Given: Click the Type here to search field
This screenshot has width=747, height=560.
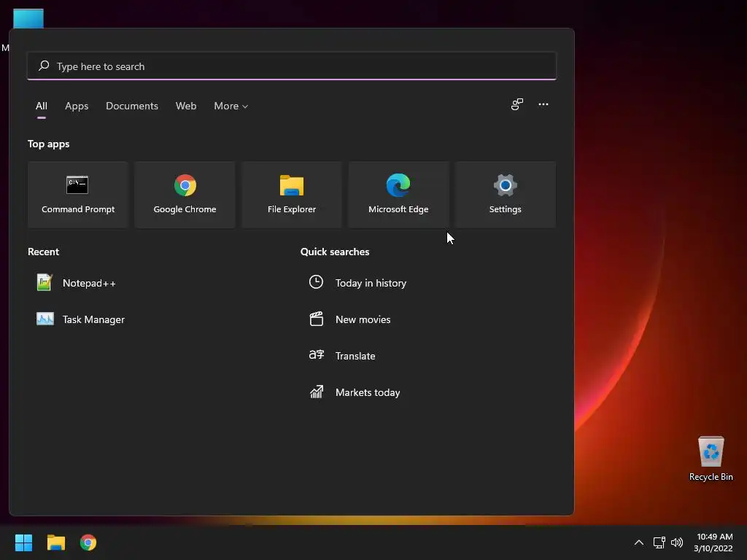Looking at the screenshot, I should point(292,66).
